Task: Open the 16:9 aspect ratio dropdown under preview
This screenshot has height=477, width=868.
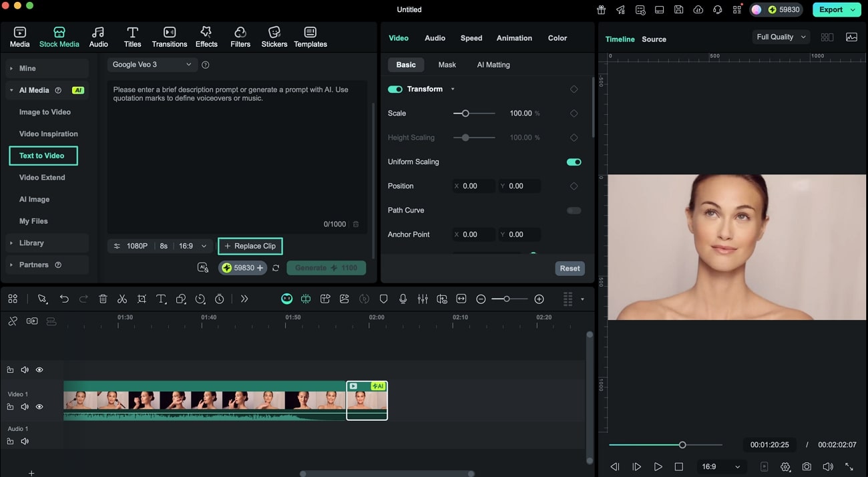Action: pyautogui.click(x=720, y=466)
